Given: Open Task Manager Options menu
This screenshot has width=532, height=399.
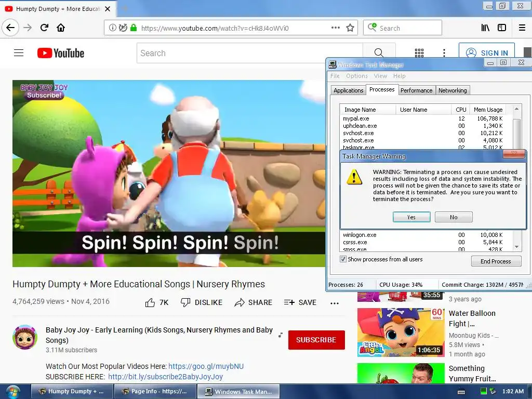Looking at the screenshot, I should [x=357, y=76].
